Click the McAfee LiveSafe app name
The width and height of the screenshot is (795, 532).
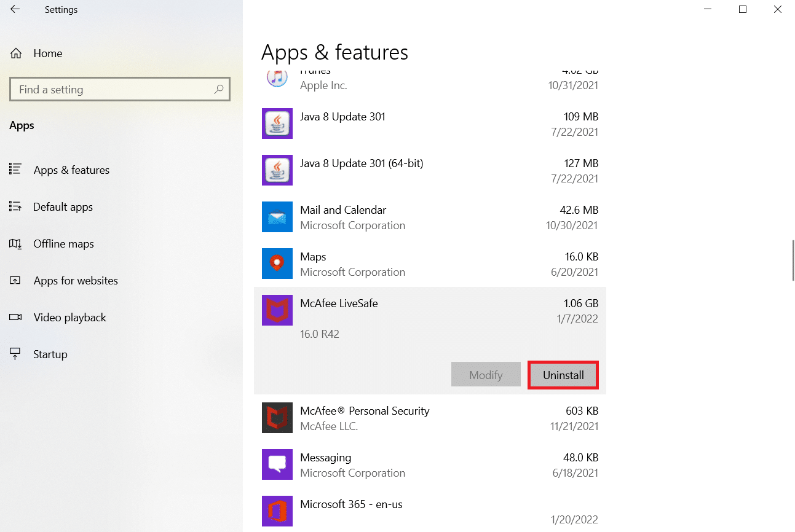click(x=339, y=303)
